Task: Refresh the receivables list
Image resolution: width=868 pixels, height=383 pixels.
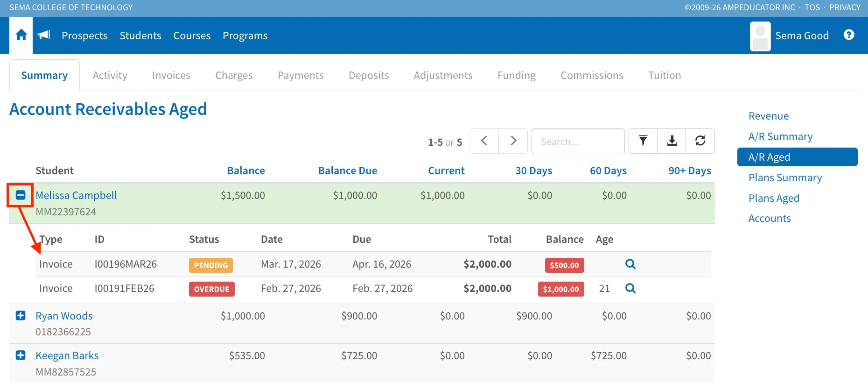Action: tap(700, 141)
